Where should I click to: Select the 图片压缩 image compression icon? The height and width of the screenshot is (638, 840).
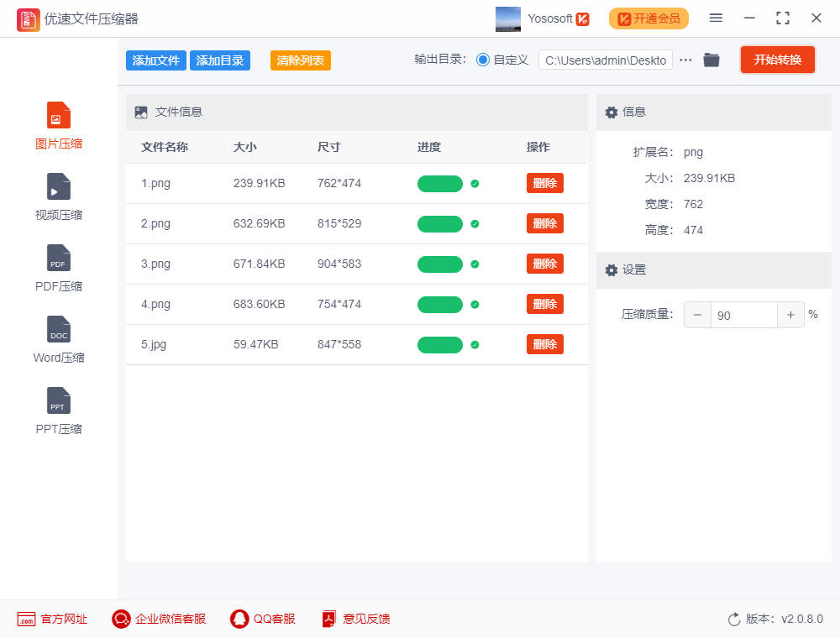(59, 116)
